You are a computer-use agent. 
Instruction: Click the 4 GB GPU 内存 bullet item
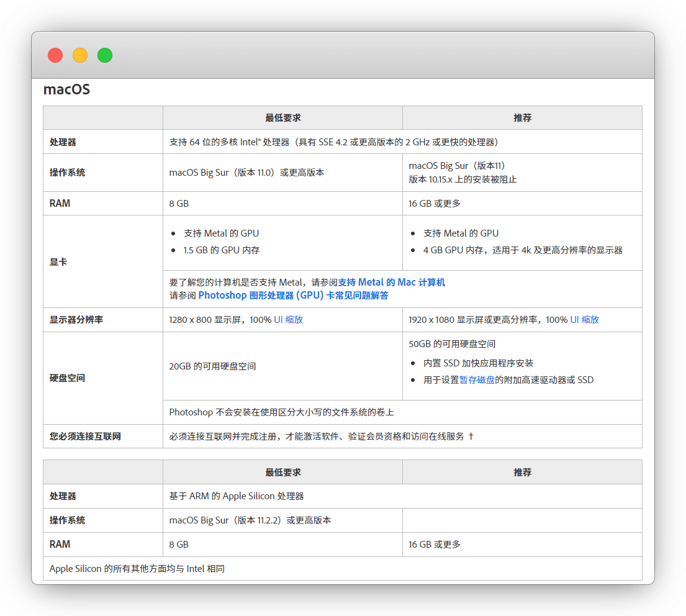[523, 250]
